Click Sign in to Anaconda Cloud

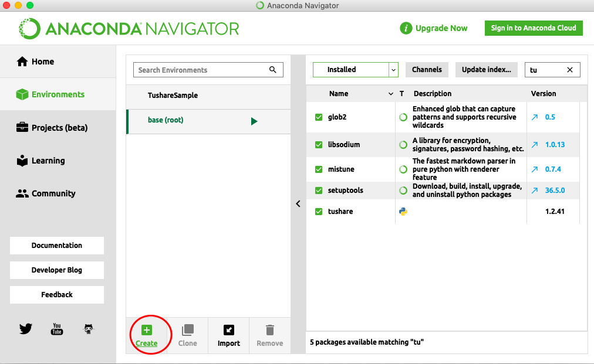pos(534,28)
